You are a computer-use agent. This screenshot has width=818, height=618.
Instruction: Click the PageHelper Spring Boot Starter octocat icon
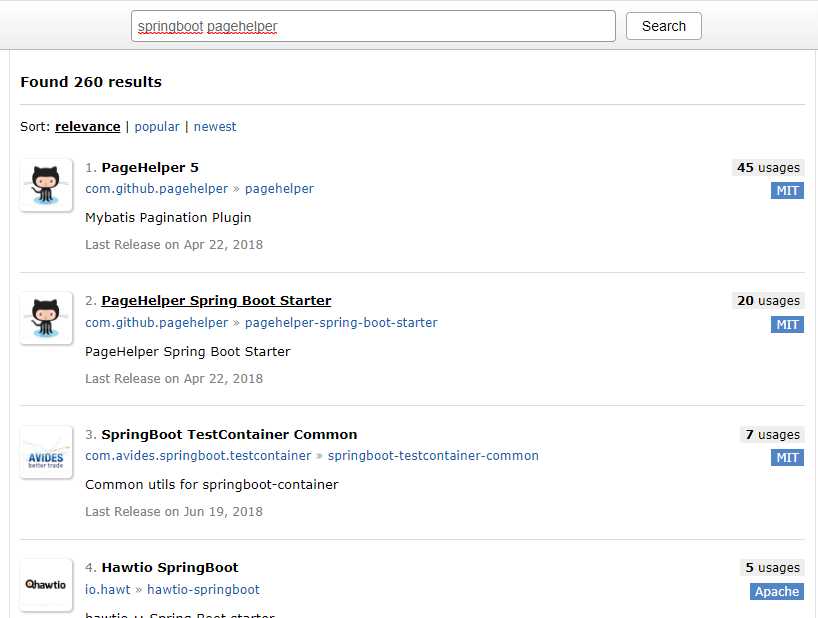(46, 318)
